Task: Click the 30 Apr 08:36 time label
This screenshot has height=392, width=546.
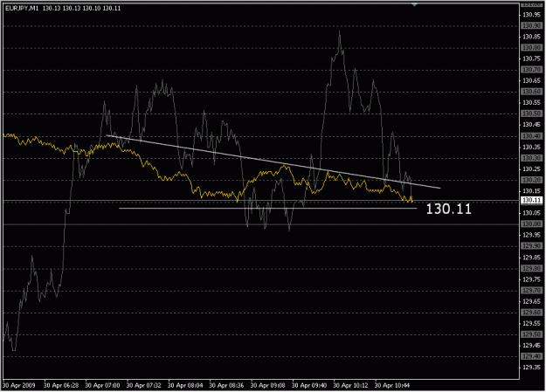Action: coord(226,385)
